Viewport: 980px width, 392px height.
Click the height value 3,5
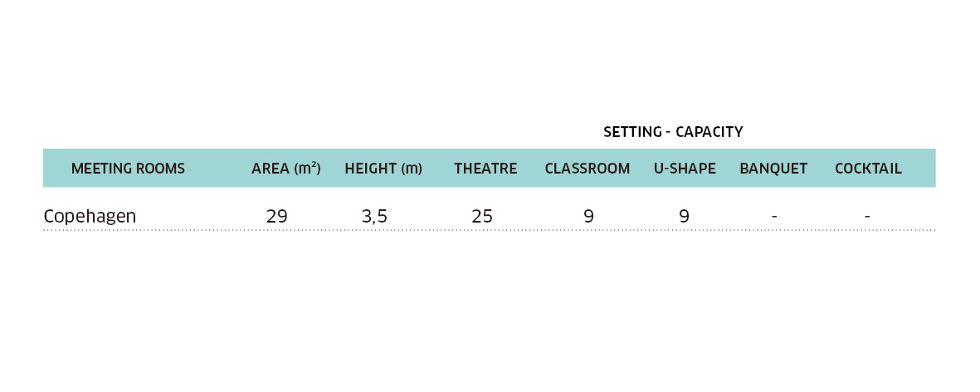374,216
